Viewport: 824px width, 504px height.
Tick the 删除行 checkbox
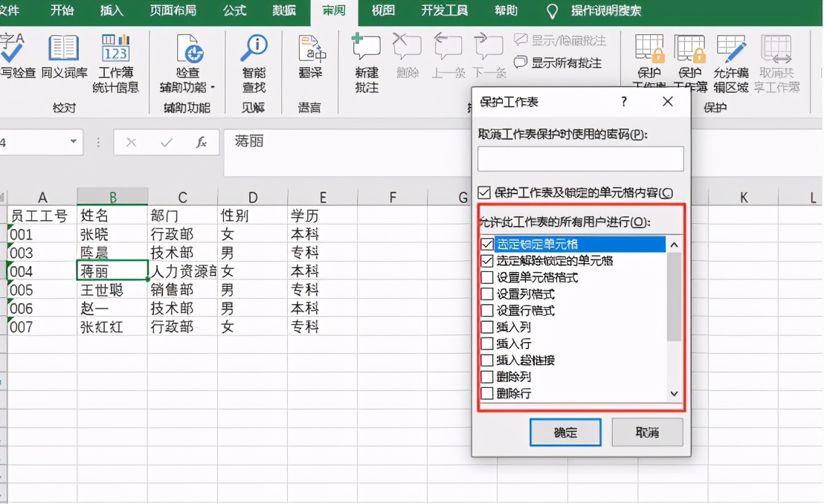point(487,393)
